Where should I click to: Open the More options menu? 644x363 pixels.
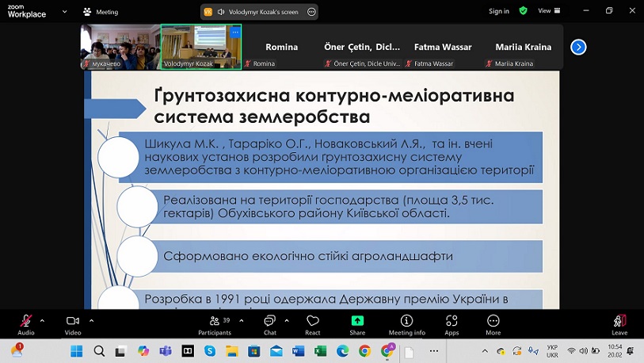click(493, 324)
